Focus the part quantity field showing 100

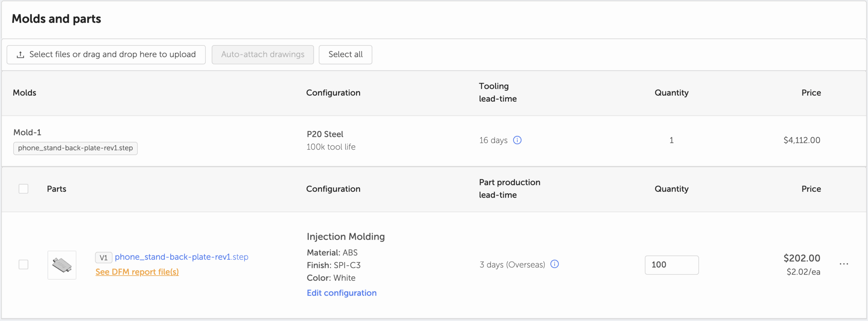(671, 265)
